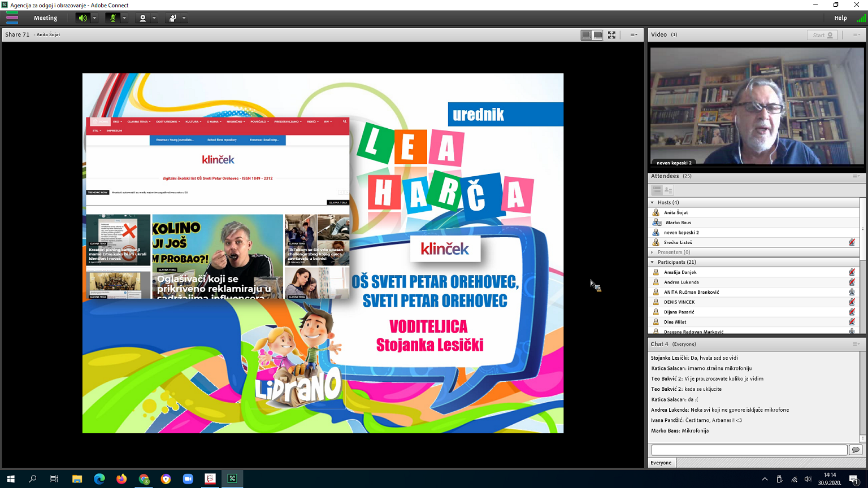Click the chat message input field

[x=749, y=450]
